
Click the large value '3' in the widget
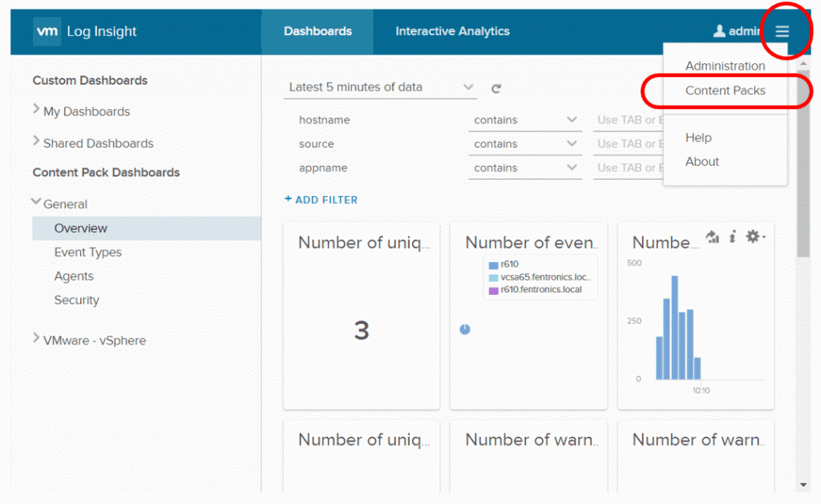362,331
